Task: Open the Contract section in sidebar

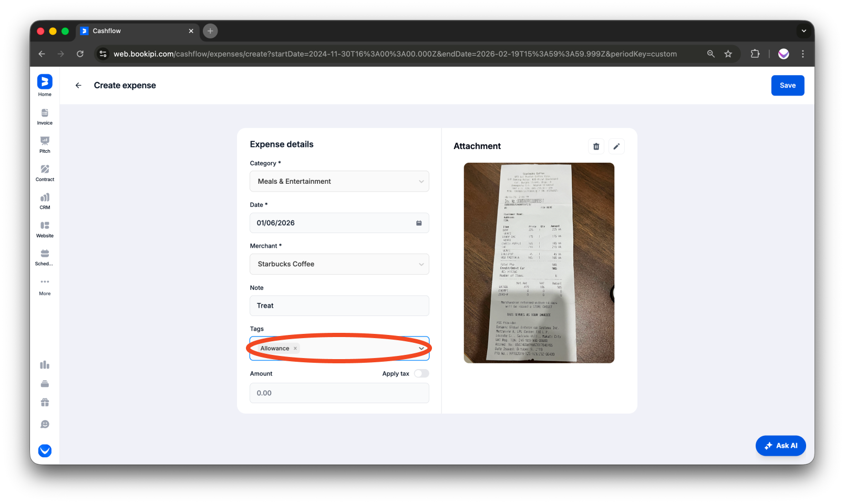Action: 45,173
